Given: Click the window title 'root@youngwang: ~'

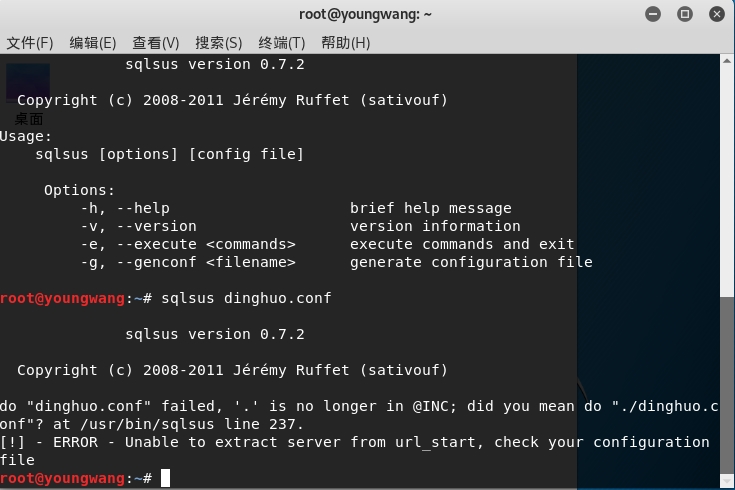Looking at the screenshot, I should [365, 15].
